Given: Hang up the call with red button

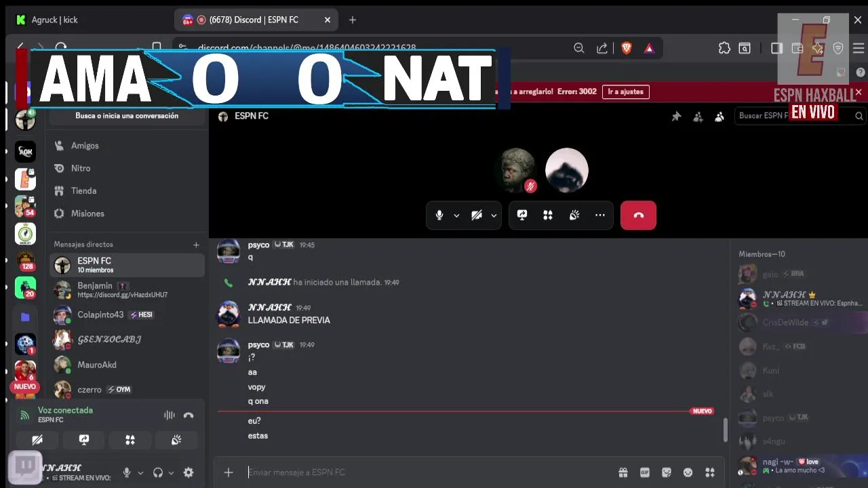Looking at the screenshot, I should (638, 216).
